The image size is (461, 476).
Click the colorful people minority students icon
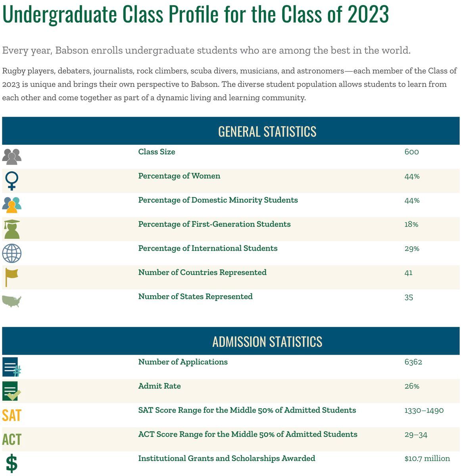coord(12,205)
